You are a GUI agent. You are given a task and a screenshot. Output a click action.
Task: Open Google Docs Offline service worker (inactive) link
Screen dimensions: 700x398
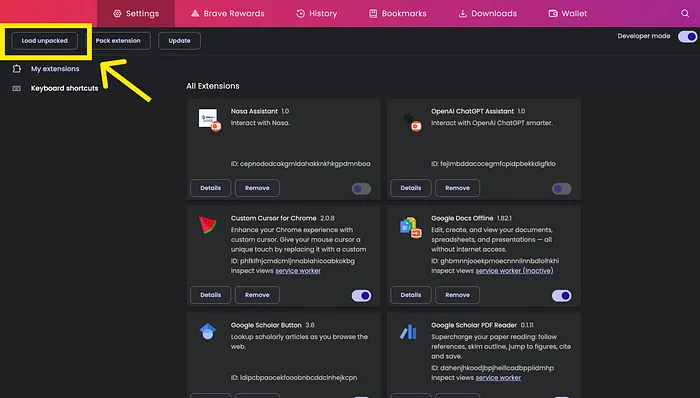coord(514,271)
